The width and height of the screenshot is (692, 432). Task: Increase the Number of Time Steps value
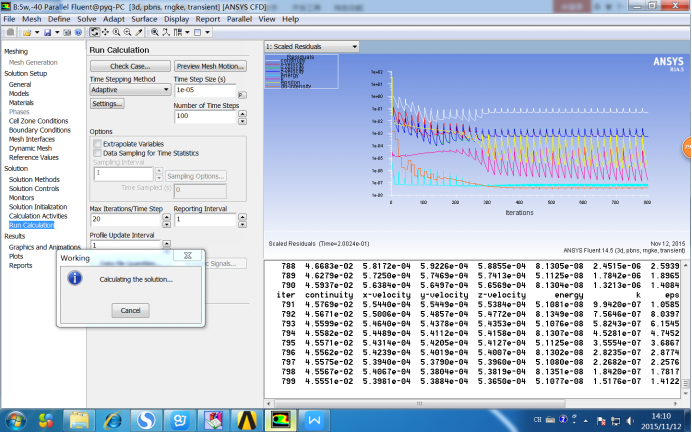coord(243,114)
